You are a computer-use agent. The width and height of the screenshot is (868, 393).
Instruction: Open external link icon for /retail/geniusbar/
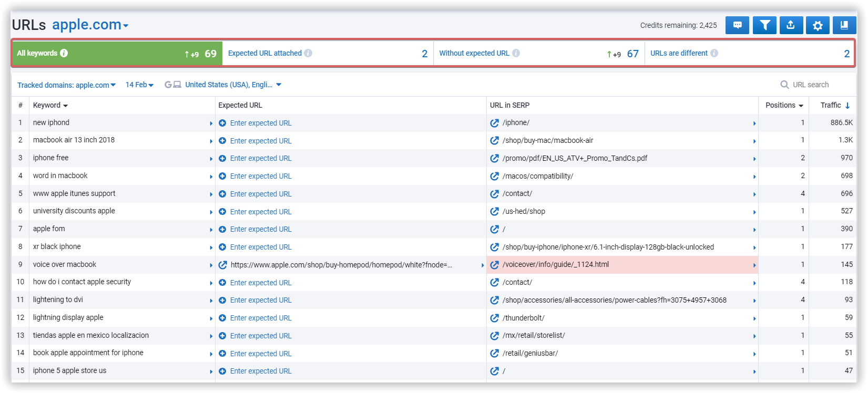click(494, 353)
